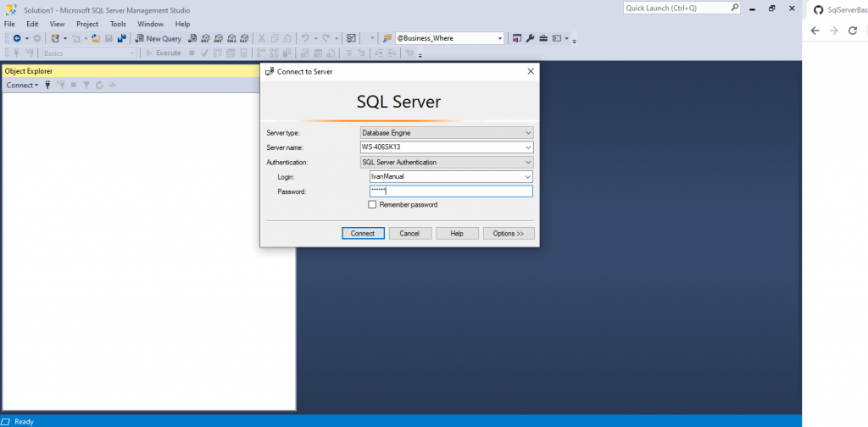The height and width of the screenshot is (427, 868).
Task: Click the Refresh icon in Object Explorer
Action: (100, 86)
